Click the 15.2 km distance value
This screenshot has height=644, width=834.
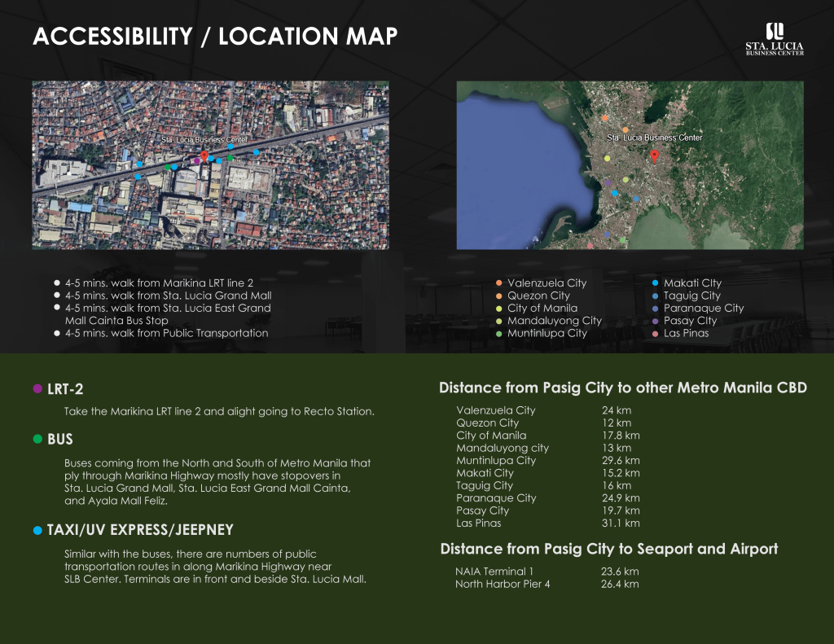[x=621, y=473]
